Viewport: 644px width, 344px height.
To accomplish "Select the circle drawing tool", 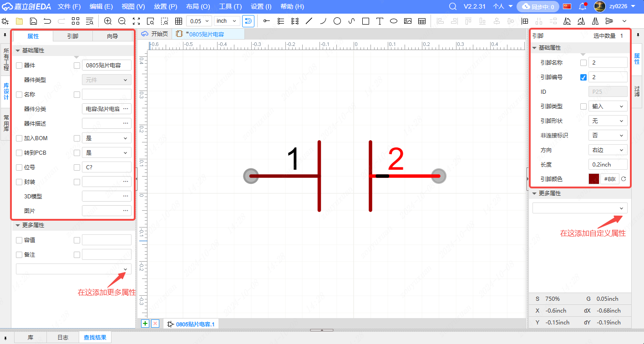I will [x=337, y=21].
